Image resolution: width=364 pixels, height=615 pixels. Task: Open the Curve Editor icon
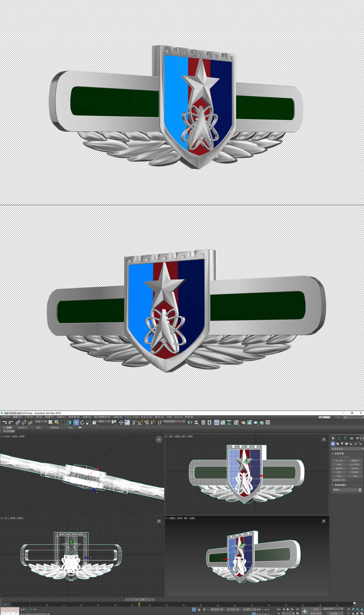pos(223,422)
